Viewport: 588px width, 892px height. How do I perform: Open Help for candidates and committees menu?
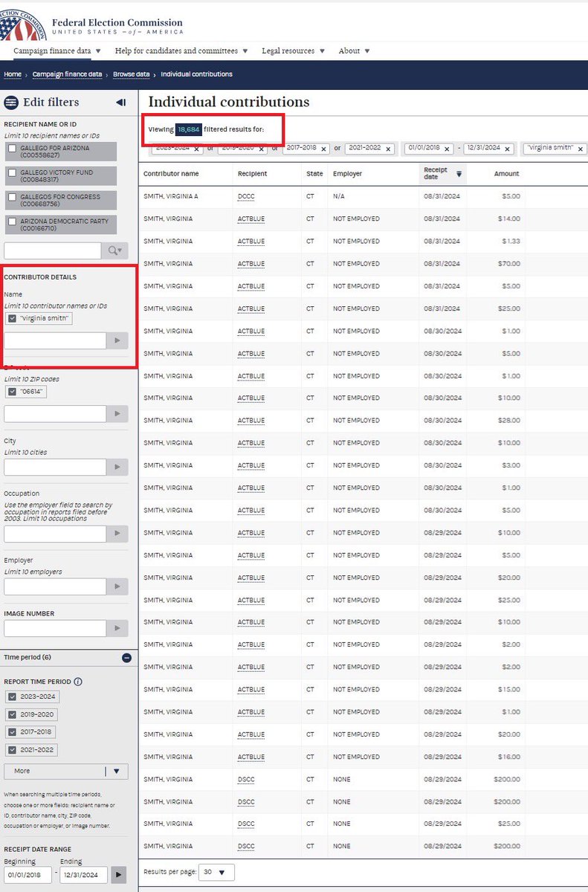(181, 51)
